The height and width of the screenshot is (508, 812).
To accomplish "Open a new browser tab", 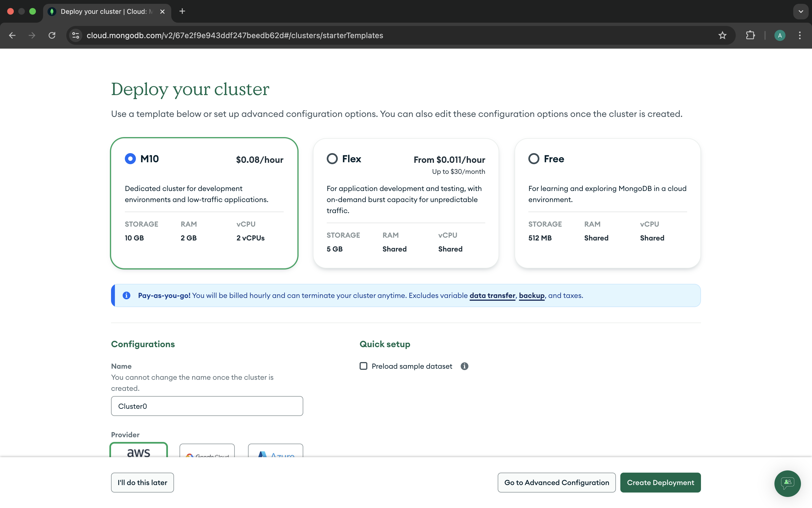I will click(182, 11).
